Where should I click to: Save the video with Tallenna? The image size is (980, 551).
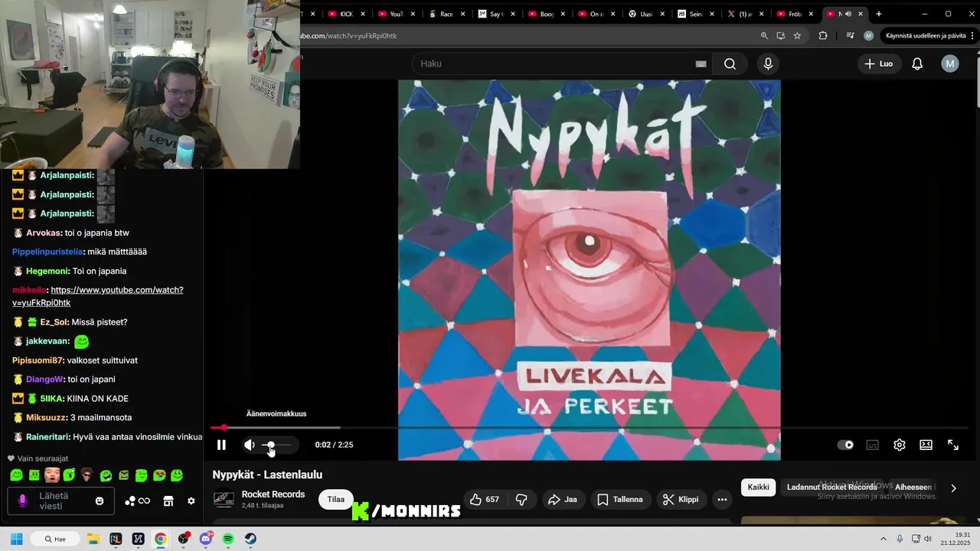tap(621, 500)
